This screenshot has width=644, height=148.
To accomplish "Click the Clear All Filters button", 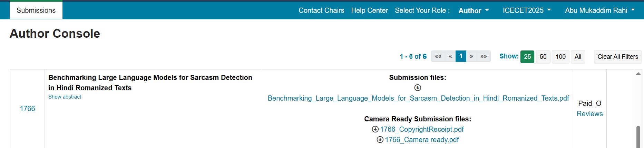I will 618,57.
